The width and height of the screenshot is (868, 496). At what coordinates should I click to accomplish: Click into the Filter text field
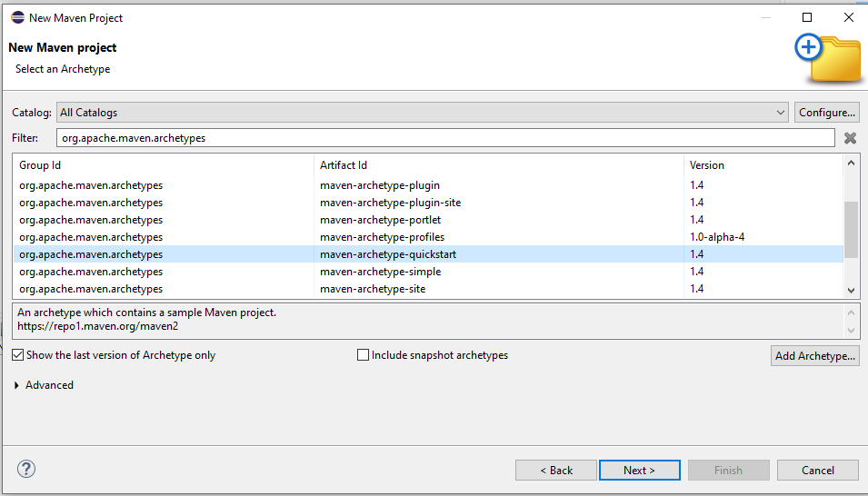click(445, 138)
